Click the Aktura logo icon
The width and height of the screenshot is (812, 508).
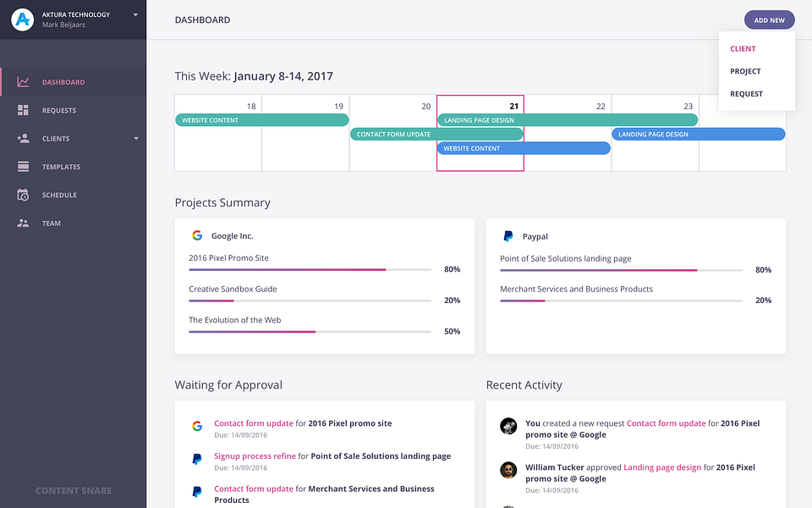[23, 19]
